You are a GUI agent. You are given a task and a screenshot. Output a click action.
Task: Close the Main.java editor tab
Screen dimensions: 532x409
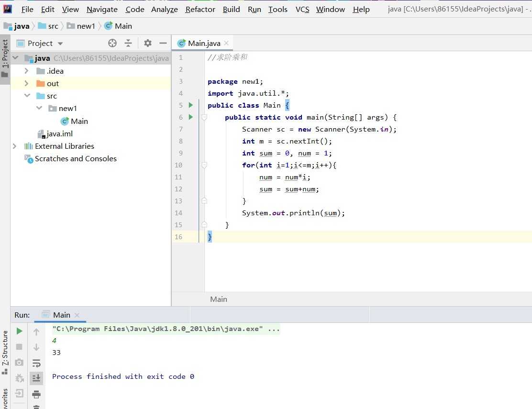pyautogui.click(x=226, y=43)
